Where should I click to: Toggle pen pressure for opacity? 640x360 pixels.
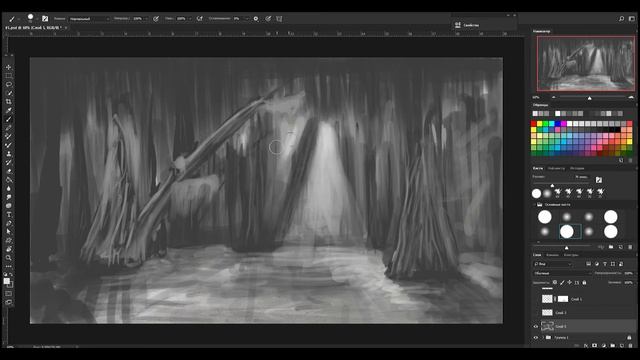[x=156, y=19]
